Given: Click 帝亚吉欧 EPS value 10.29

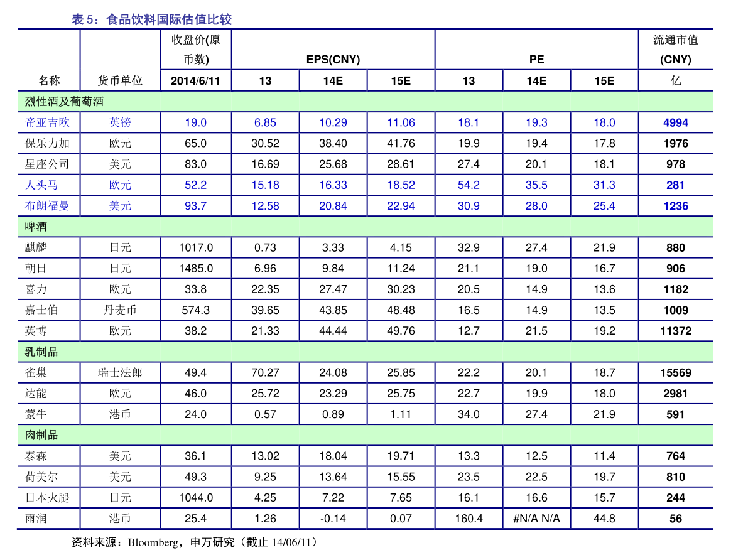Looking at the screenshot, I should pos(333,122).
